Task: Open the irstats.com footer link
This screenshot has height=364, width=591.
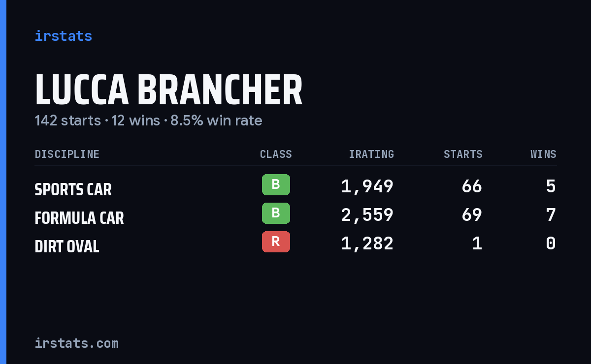Action: (x=76, y=343)
